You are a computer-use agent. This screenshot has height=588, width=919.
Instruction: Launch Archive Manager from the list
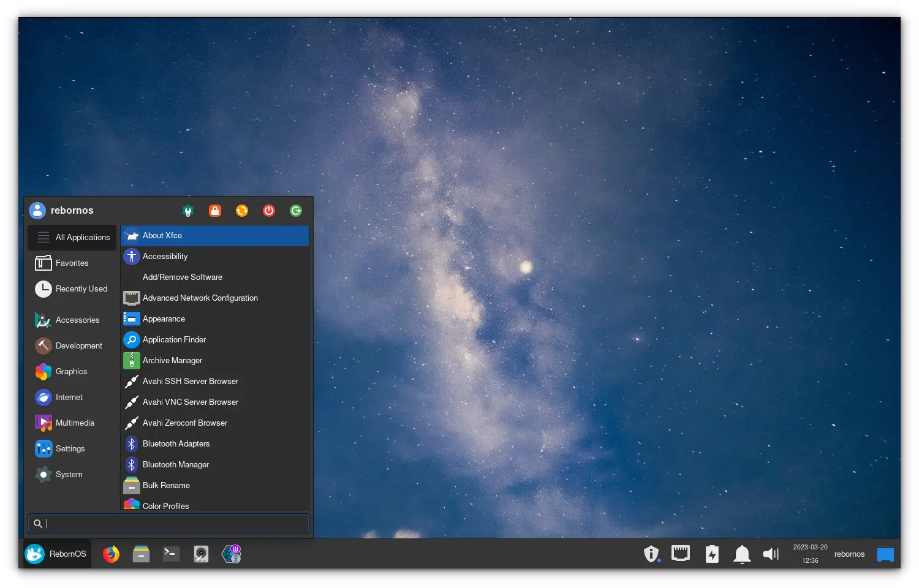[x=172, y=361]
